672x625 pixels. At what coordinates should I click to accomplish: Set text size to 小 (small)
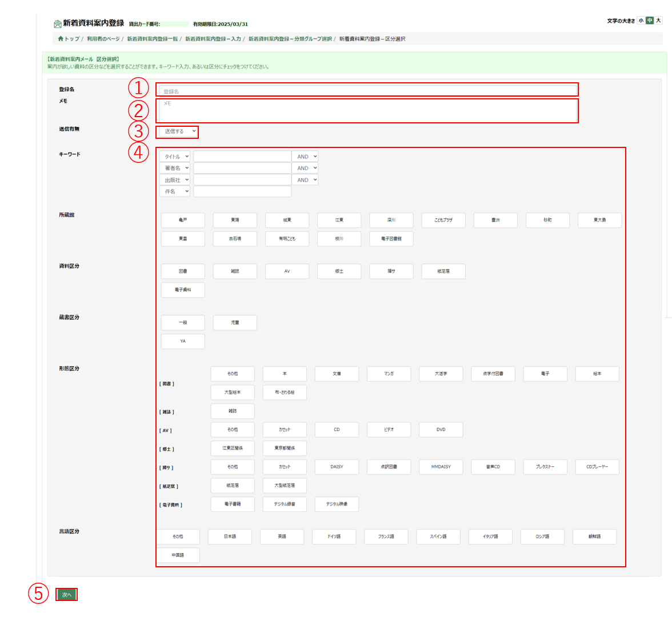[641, 21]
